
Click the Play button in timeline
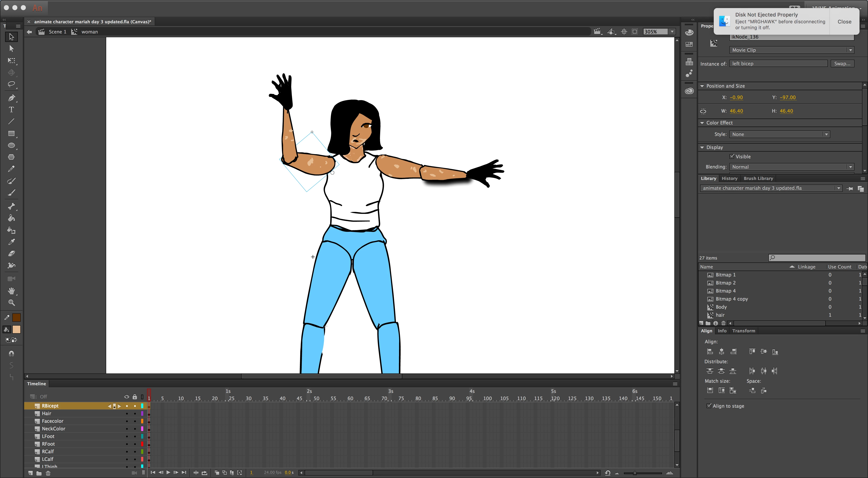168,473
